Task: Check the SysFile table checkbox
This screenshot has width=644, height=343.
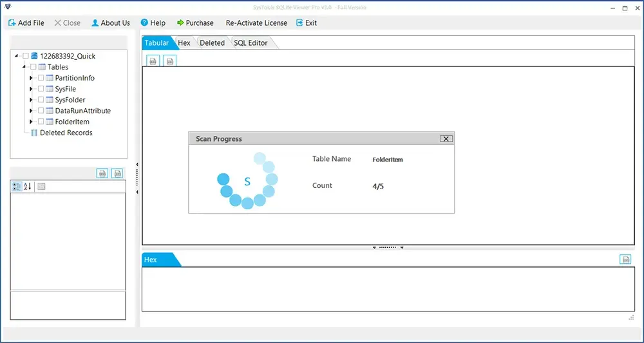Action: click(x=41, y=89)
